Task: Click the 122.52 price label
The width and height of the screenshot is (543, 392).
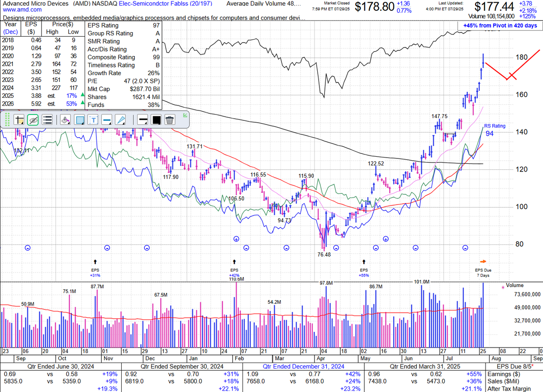Action: [x=376, y=163]
